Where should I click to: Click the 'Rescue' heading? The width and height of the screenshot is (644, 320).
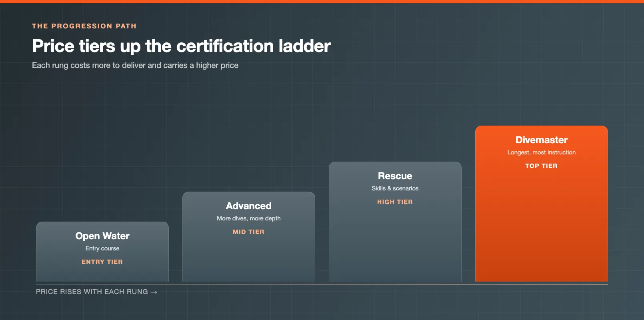click(x=395, y=176)
